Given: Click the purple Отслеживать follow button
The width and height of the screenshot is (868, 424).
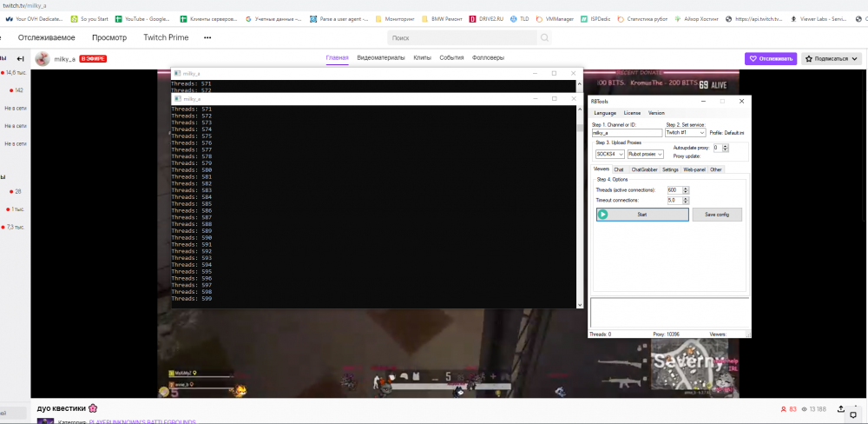Looking at the screenshot, I should (771, 59).
